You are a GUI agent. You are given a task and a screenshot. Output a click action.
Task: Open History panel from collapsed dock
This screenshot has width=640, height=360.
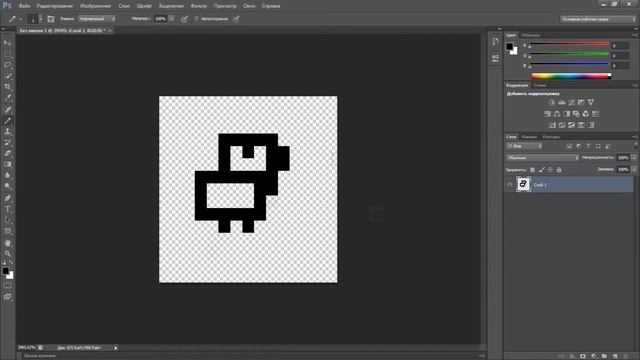click(495, 42)
